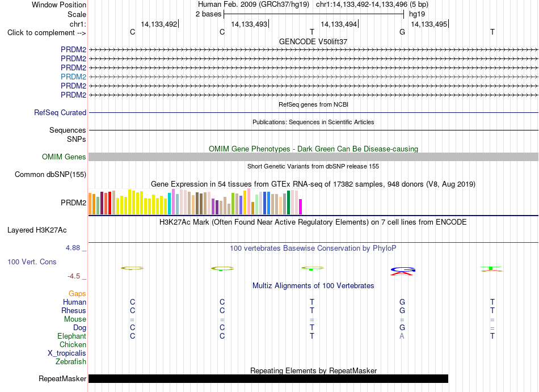Click the OMIM Gene Phenotypes track title
Viewport: 539px width, 392px height.
tap(313, 149)
